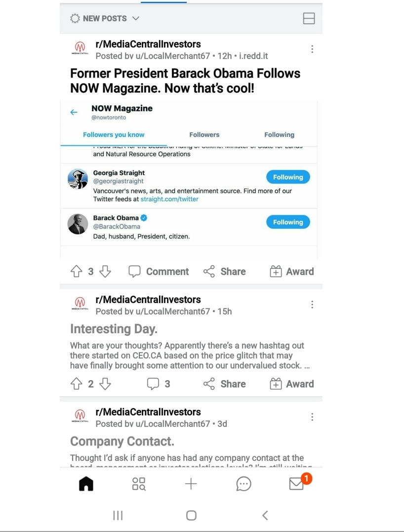
Task: Open comments on Interesting Day post
Action: coord(158,384)
